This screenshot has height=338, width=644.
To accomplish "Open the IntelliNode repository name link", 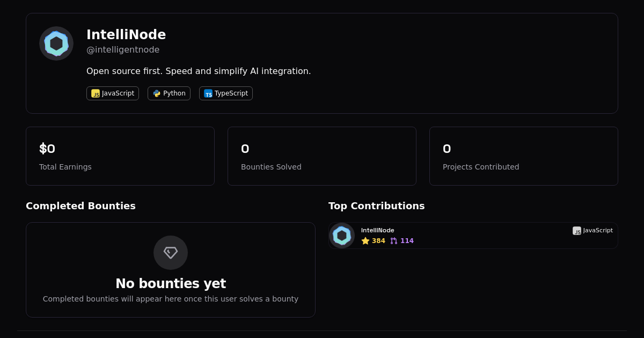I will pyautogui.click(x=377, y=230).
